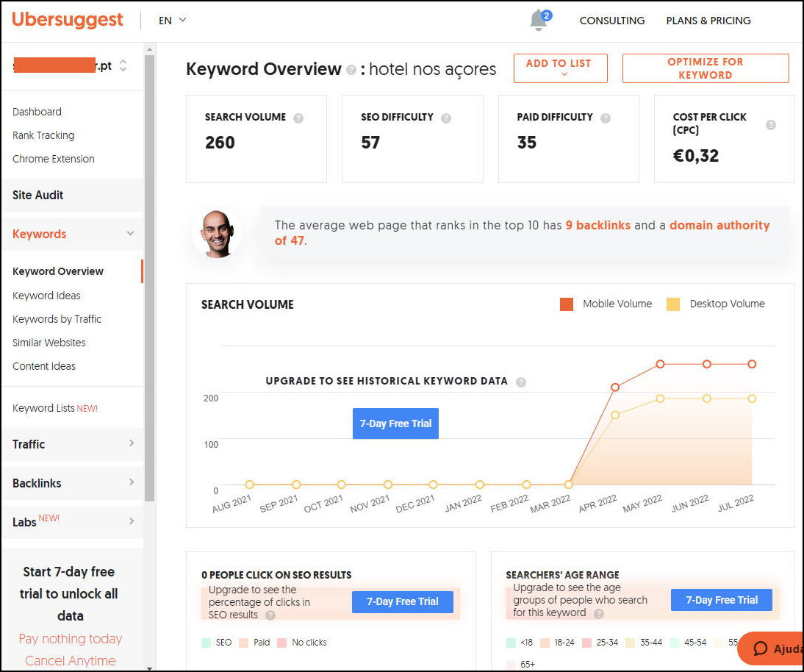Screen dimensions: 804x672
Task: Click sidebar scrollbar down arrow
Action: (x=150, y=668)
